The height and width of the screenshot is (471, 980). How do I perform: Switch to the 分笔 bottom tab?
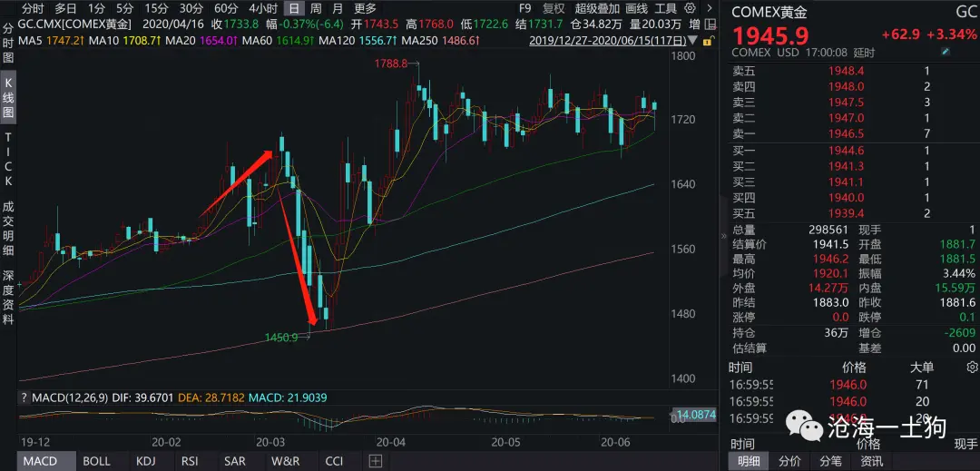point(830,462)
